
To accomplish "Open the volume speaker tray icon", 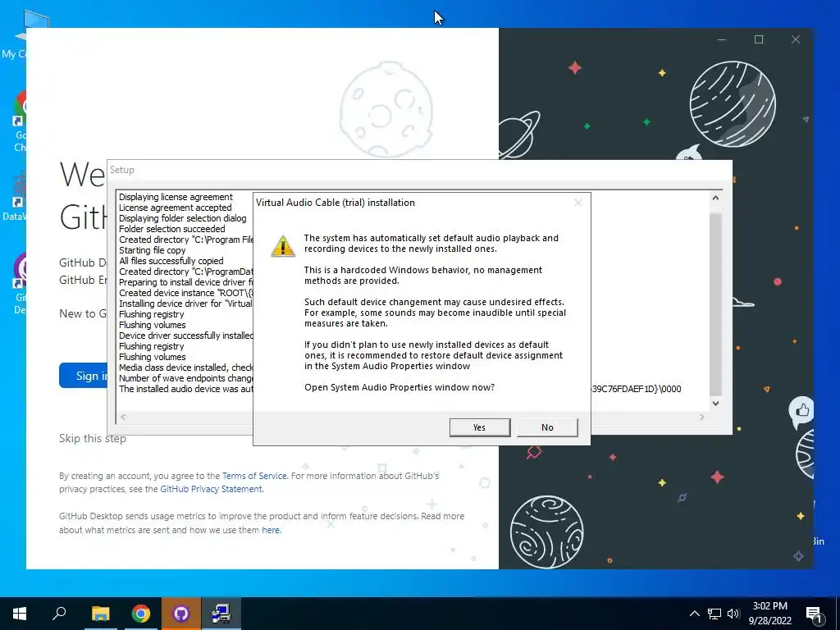I will [733, 614].
